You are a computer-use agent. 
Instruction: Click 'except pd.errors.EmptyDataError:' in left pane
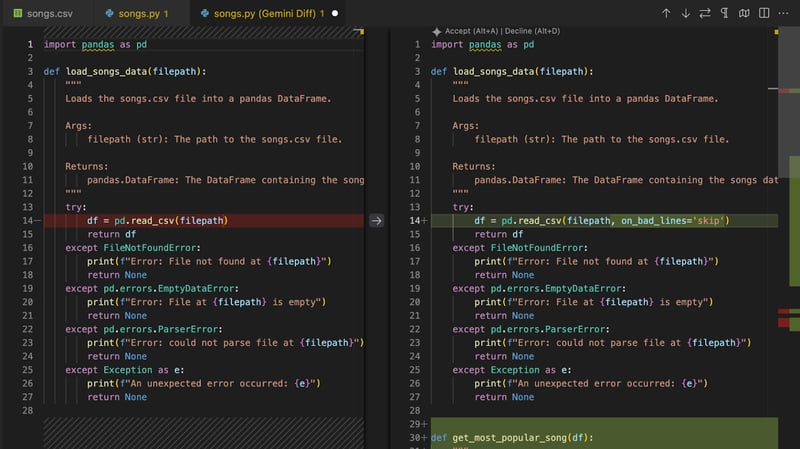tap(152, 288)
